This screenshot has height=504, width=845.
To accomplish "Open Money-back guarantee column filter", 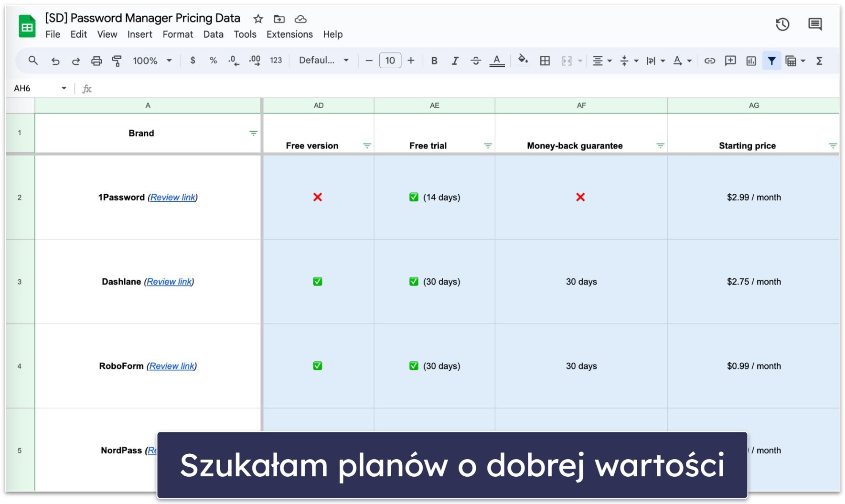I will coord(660,146).
